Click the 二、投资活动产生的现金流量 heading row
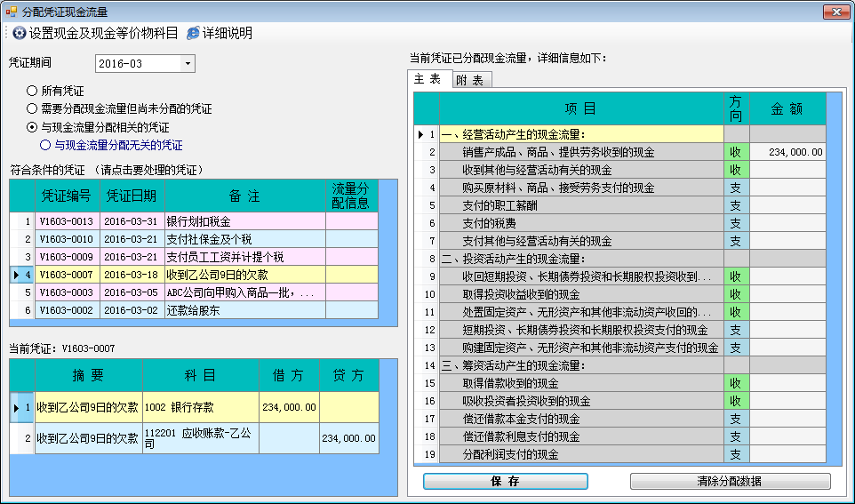 tap(620, 259)
